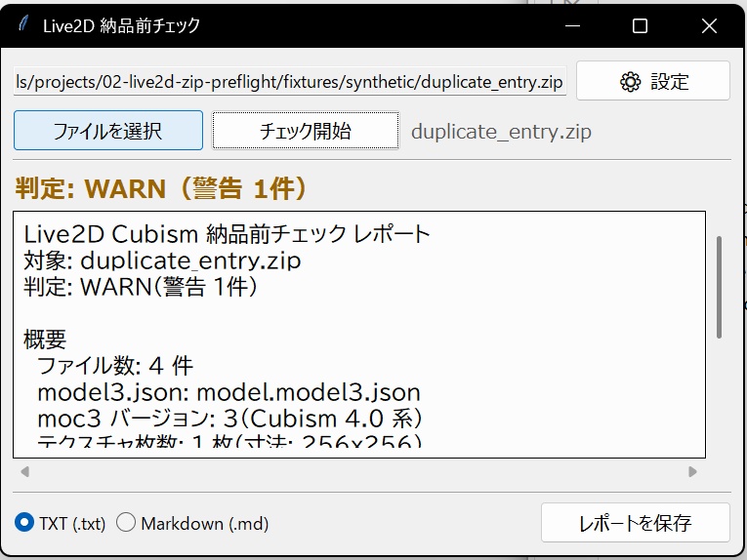Click the feather app icon in title bar
Image resolution: width=747 pixels, height=560 pixels.
click(23, 23)
